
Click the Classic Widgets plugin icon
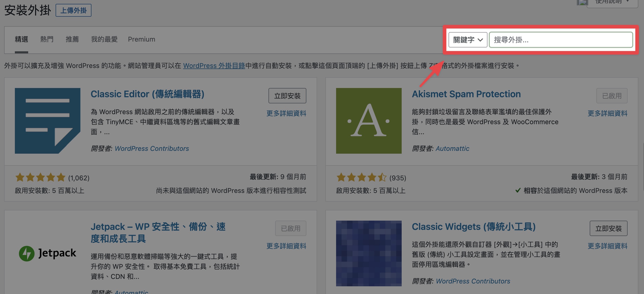369,253
